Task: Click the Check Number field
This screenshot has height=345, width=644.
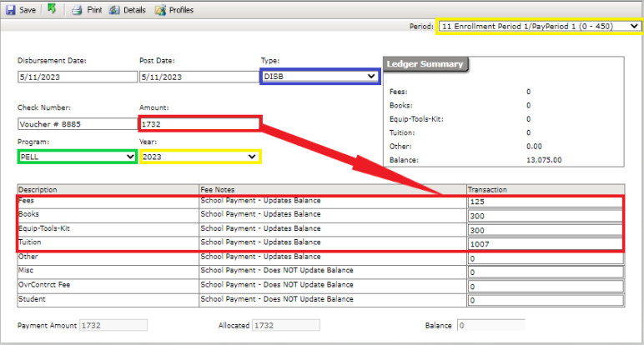Action: pyautogui.click(x=76, y=124)
